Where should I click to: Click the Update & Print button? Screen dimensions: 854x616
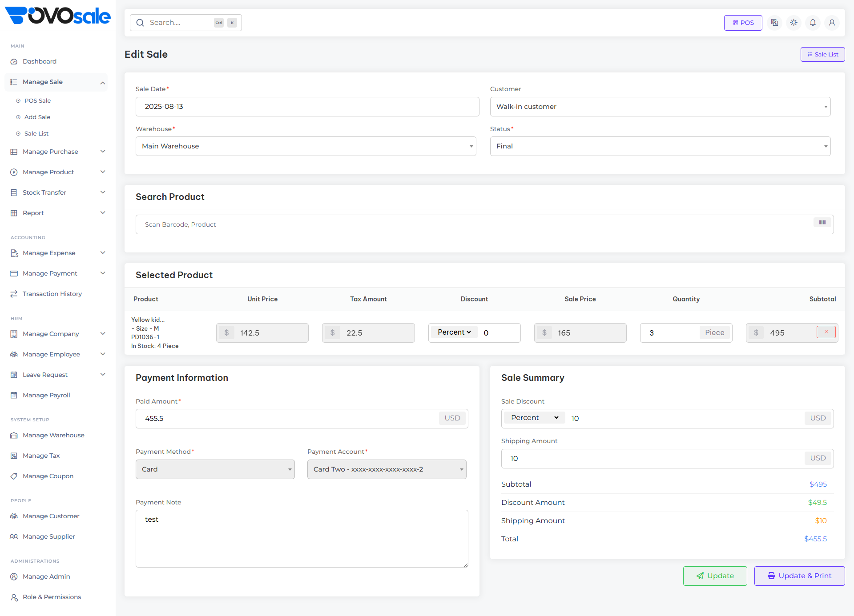click(x=799, y=576)
